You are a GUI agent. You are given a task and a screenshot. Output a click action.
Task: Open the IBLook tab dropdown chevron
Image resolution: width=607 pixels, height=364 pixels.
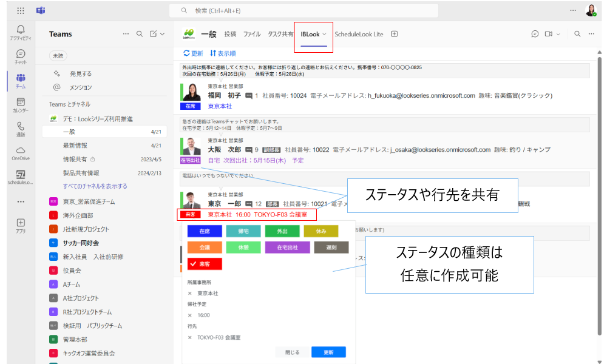(x=324, y=34)
